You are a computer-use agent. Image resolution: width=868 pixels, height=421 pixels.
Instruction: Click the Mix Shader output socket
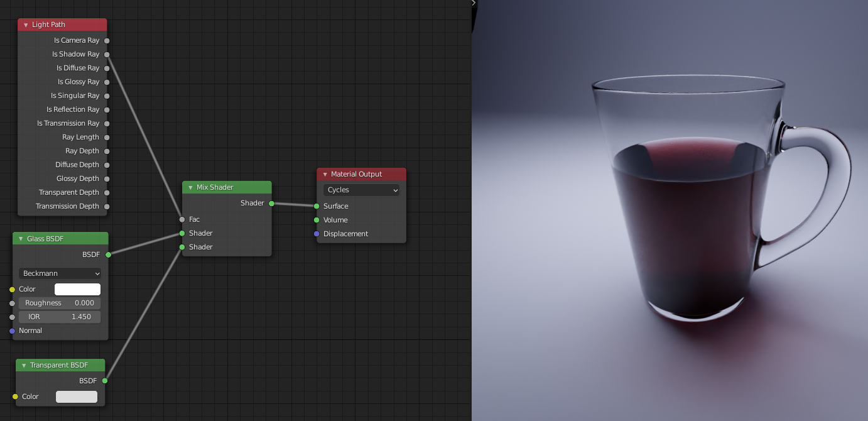pos(271,204)
